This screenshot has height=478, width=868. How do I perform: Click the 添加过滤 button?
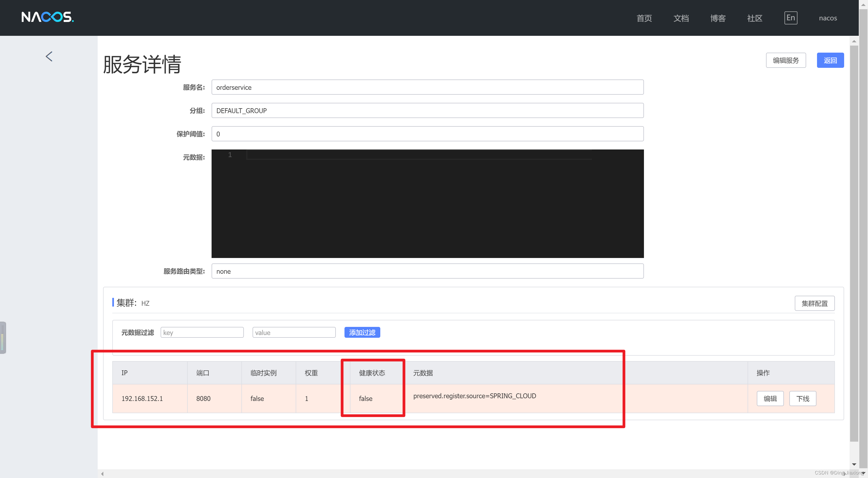tap(362, 332)
